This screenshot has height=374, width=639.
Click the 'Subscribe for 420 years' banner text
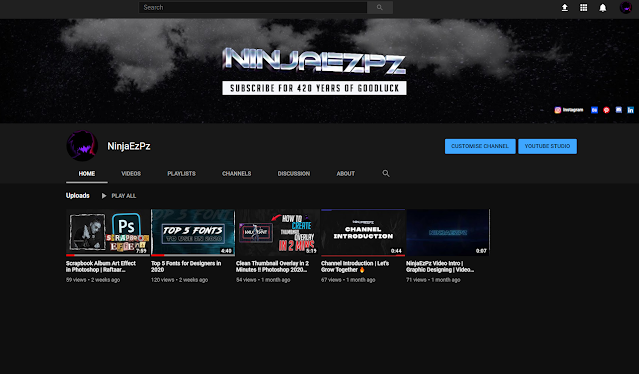(314, 88)
